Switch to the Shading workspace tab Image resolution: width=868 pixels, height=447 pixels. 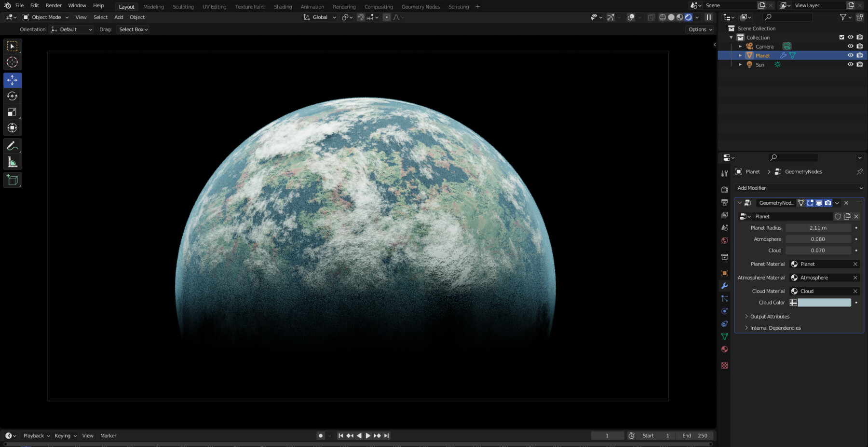pos(283,6)
